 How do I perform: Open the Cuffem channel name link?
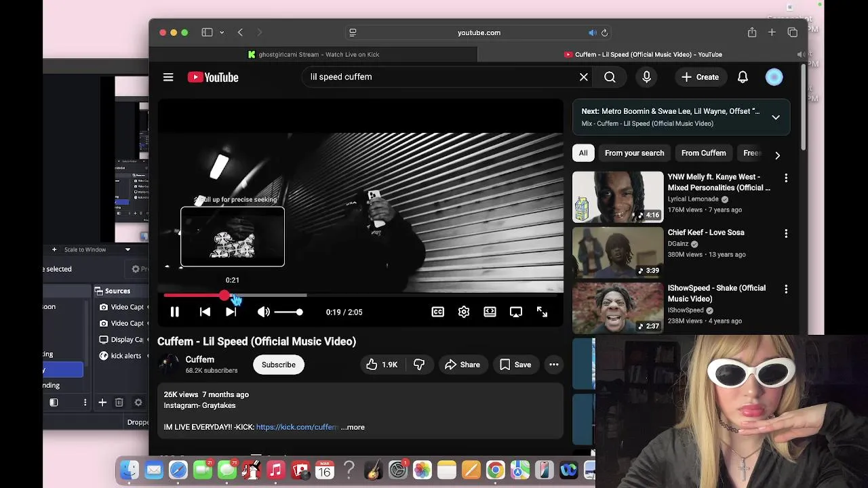[x=200, y=360]
